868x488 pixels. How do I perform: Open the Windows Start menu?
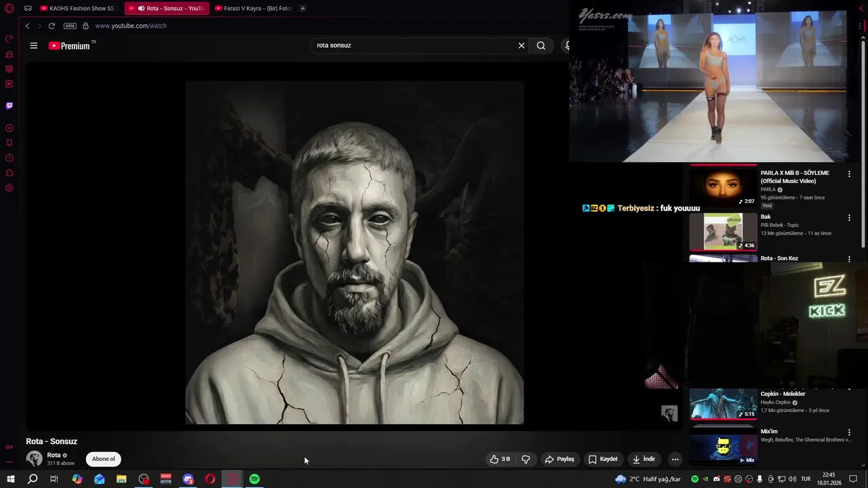coord(10,479)
